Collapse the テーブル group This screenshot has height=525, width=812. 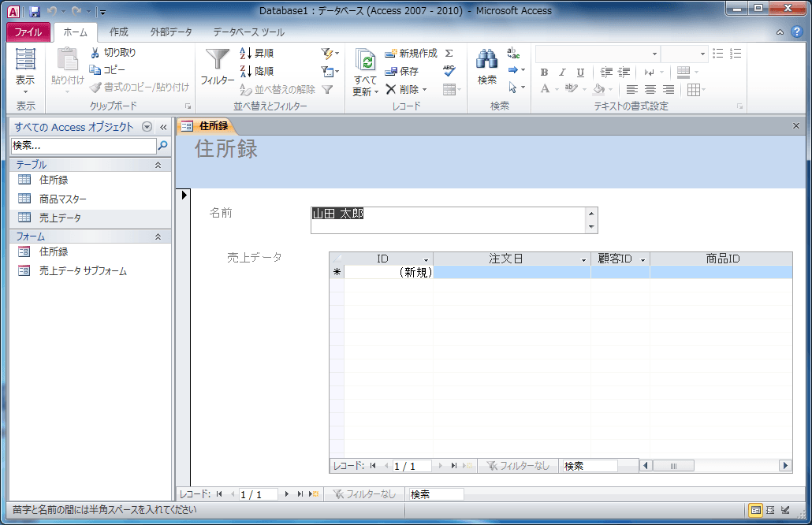(158, 165)
